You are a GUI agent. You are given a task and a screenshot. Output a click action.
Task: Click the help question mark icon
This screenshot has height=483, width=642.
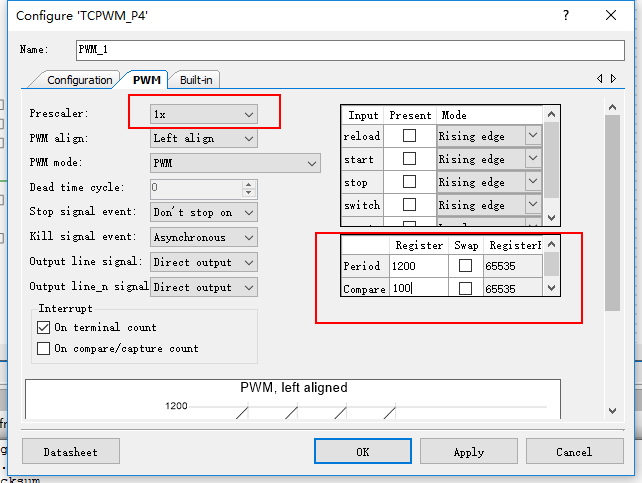coord(566,15)
